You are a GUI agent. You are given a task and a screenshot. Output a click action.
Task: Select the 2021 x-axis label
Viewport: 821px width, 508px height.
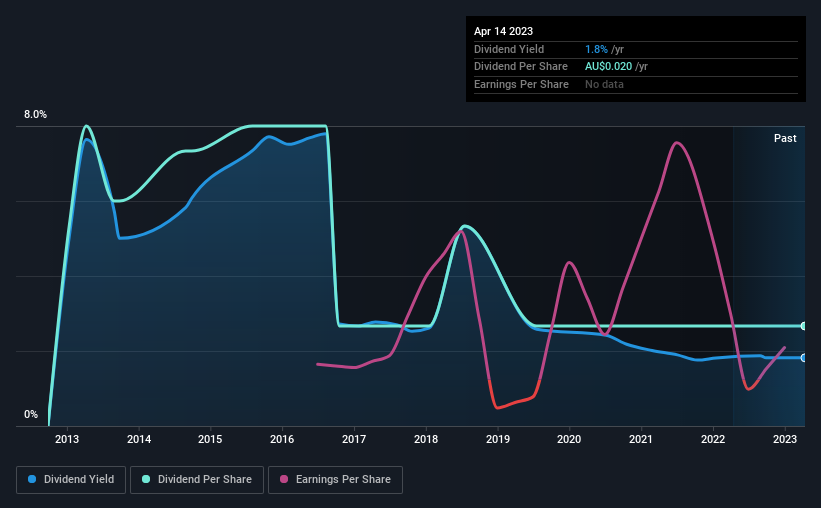pyautogui.click(x=640, y=439)
